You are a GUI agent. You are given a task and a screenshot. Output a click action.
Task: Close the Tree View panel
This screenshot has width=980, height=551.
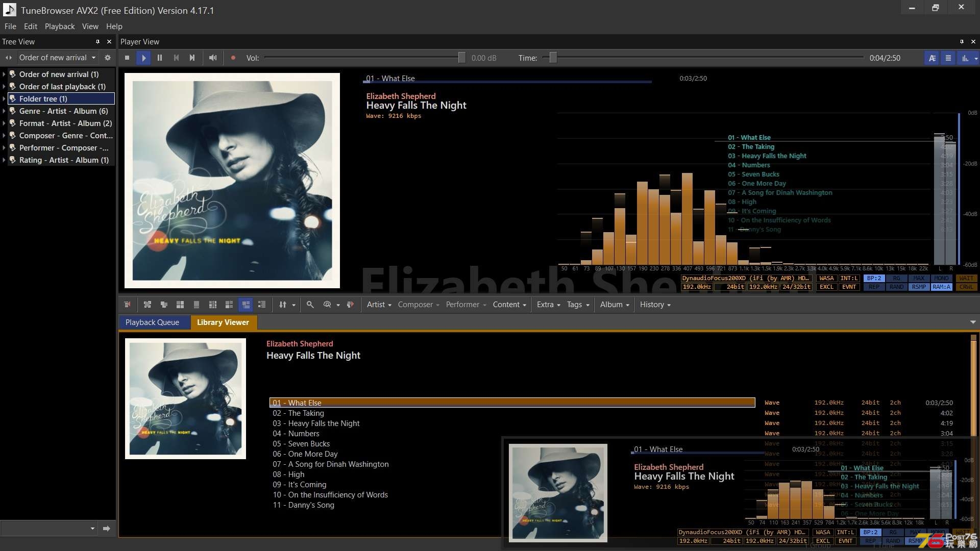pos(109,41)
